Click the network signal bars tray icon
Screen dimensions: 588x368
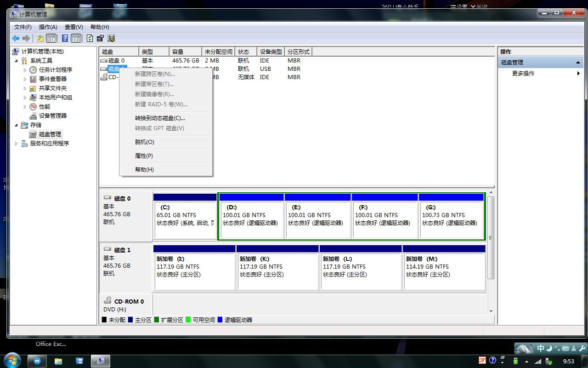[x=537, y=361]
